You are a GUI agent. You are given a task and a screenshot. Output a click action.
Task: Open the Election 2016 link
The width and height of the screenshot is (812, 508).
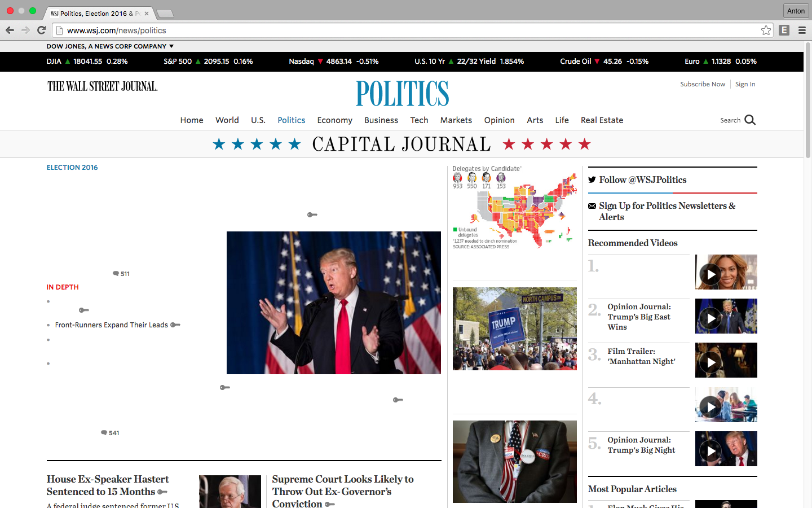coord(72,168)
